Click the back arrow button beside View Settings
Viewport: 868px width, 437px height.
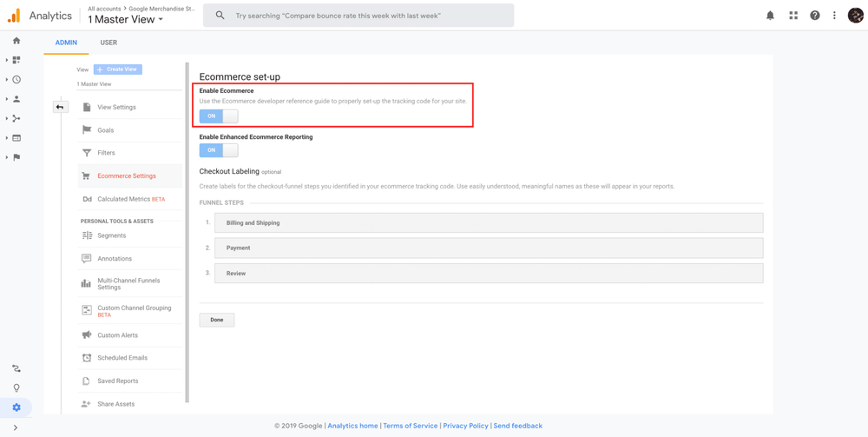[61, 107]
